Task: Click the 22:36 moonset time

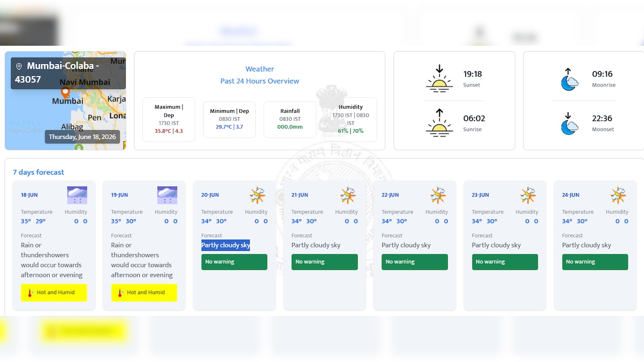Action: click(x=602, y=118)
